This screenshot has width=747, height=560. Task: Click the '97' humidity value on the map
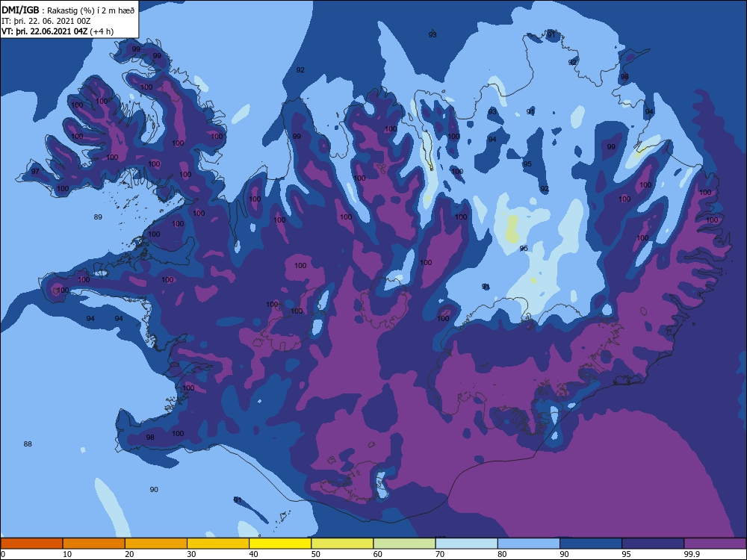click(35, 172)
